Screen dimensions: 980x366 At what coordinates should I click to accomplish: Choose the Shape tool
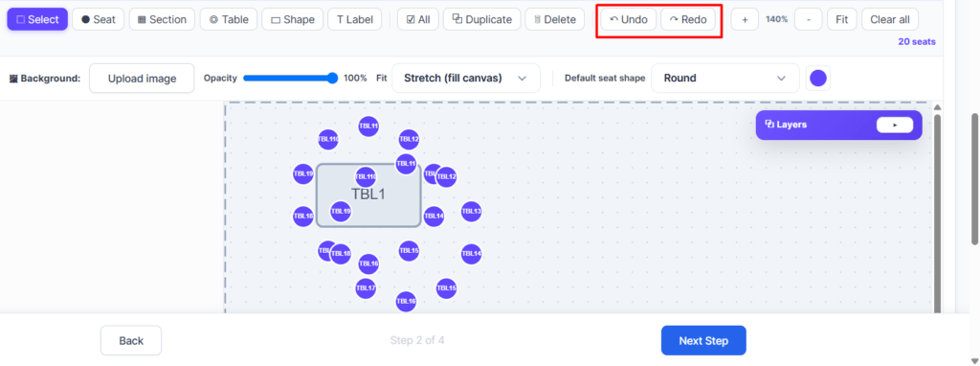pos(293,19)
